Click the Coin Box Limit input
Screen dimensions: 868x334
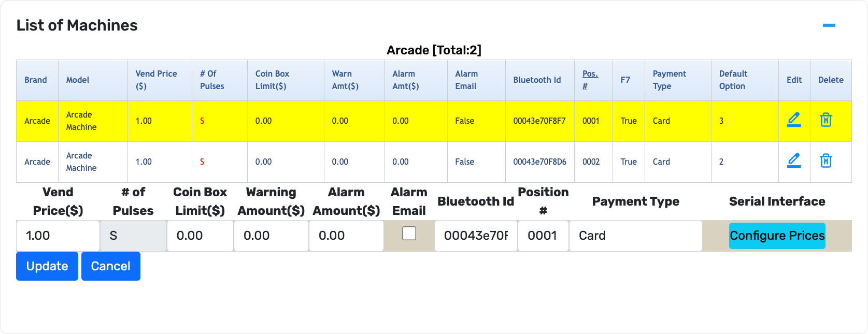(200, 236)
